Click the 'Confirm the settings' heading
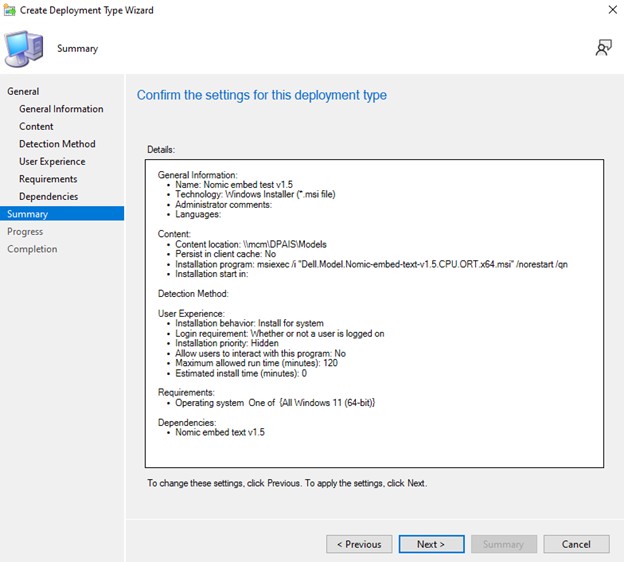Image resolution: width=624 pixels, height=562 pixels. point(261,95)
